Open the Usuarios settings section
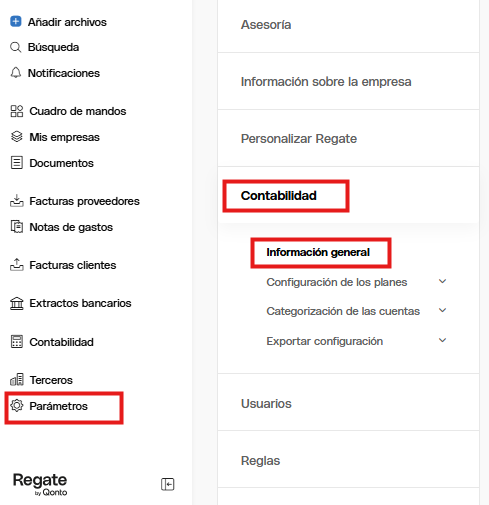The width and height of the screenshot is (489, 505). (x=348, y=403)
